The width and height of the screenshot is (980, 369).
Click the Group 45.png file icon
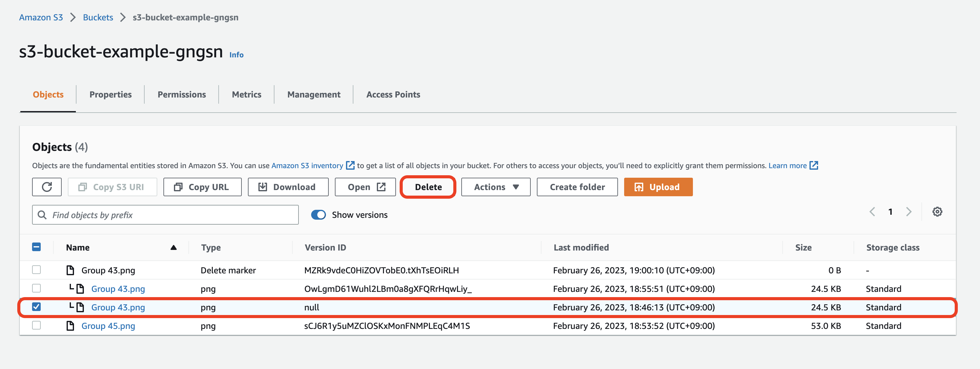point(70,326)
